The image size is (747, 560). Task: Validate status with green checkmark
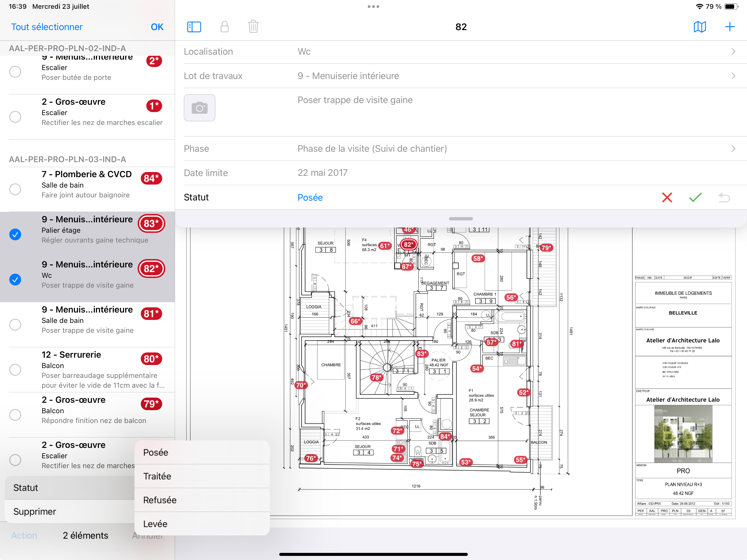click(x=695, y=197)
